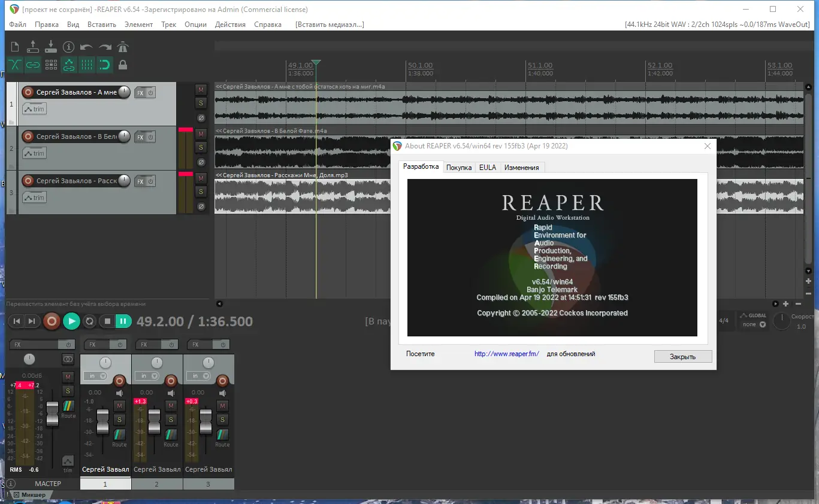Click the redo arrow icon

[105, 47]
